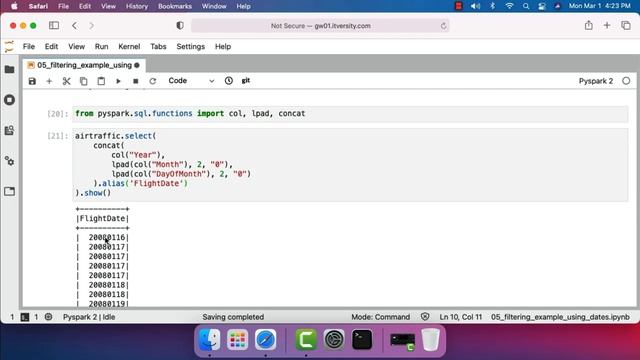Click the git button in notebook toolbar
Screen dimensions: 640x360
(x=246, y=81)
